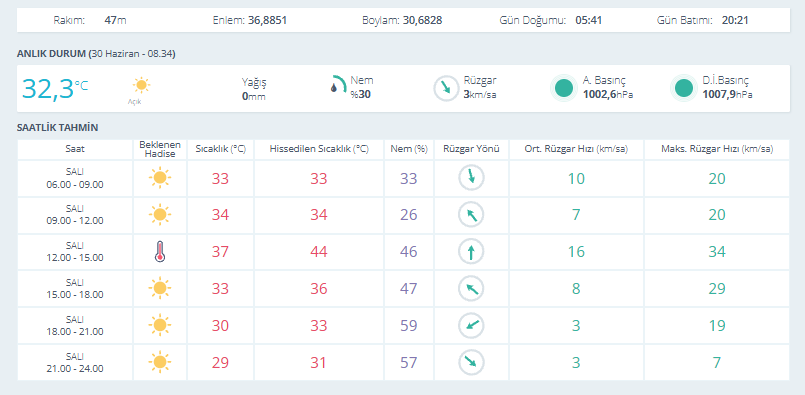The width and height of the screenshot is (805, 395).
Task: Click sun icon in 06.00 - 09.00 row
Action: click(160, 178)
